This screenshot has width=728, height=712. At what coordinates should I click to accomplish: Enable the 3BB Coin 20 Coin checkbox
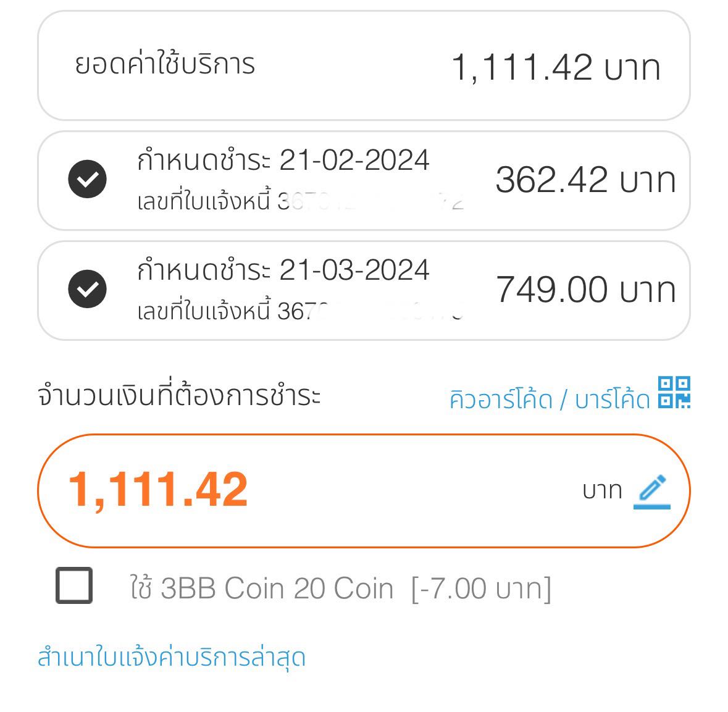[74, 585]
